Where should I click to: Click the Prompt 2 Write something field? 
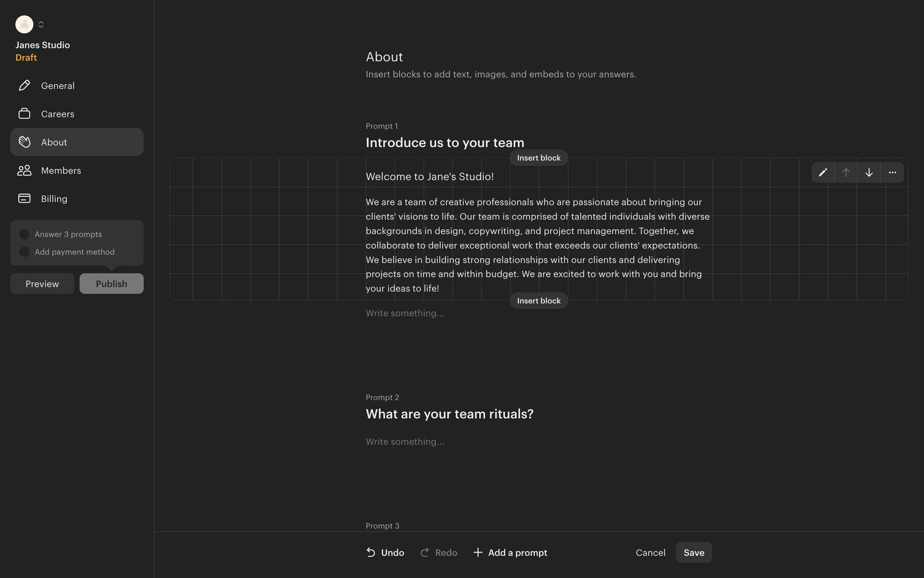coord(405,442)
